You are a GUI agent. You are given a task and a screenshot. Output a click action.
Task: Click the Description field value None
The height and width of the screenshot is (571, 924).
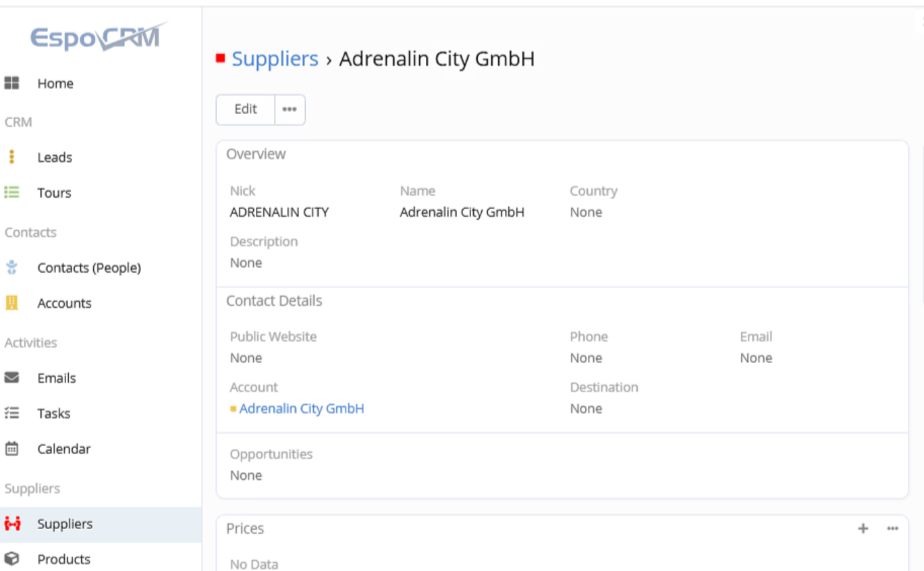[x=246, y=263]
